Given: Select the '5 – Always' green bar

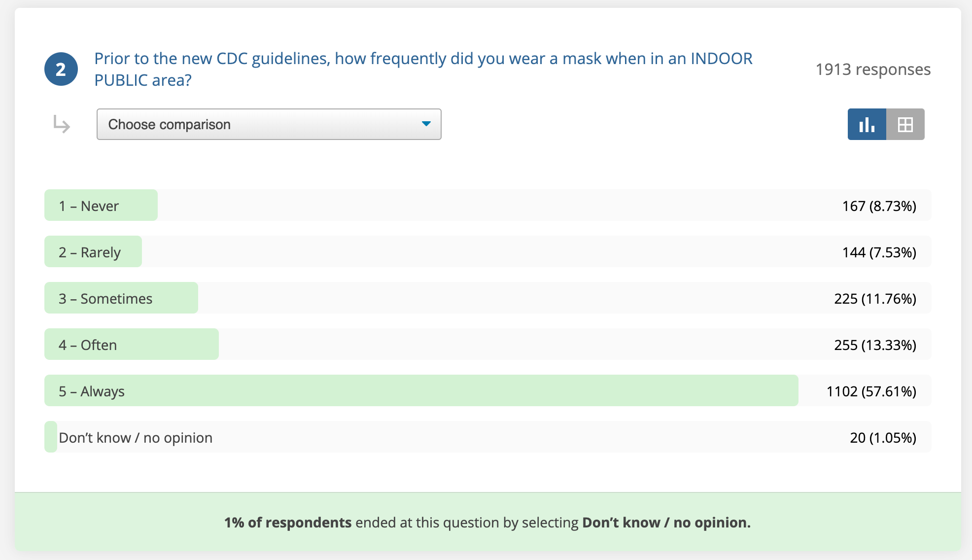Looking at the screenshot, I should [421, 390].
